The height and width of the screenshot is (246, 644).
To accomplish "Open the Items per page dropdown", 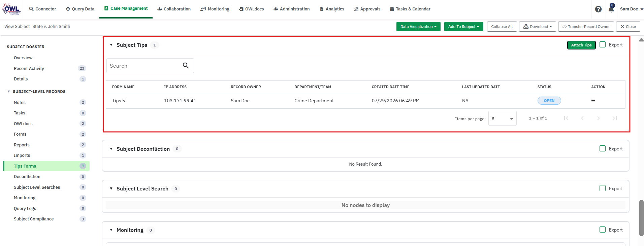I will tap(502, 118).
